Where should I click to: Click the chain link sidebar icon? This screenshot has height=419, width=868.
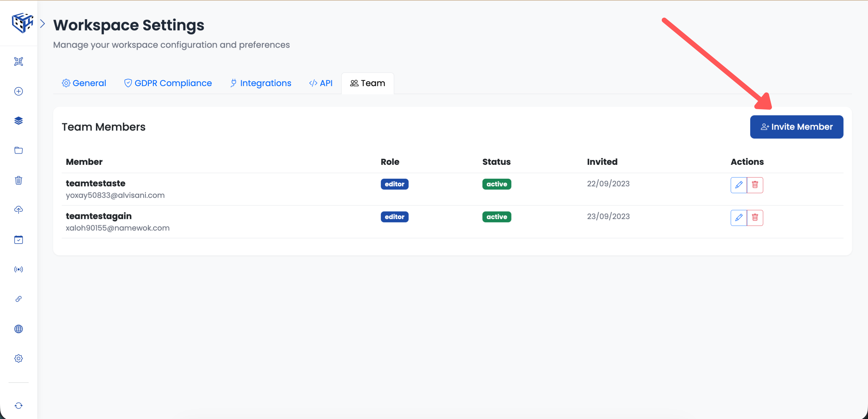pyautogui.click(x=19, y=299)
